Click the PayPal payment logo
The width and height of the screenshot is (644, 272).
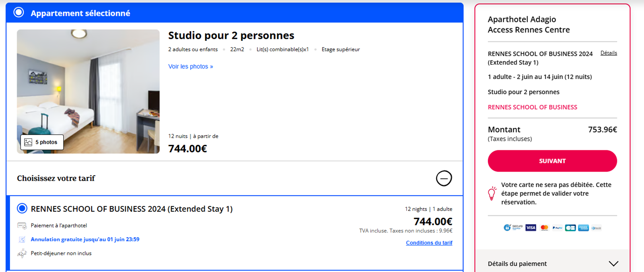coord(557,228)
